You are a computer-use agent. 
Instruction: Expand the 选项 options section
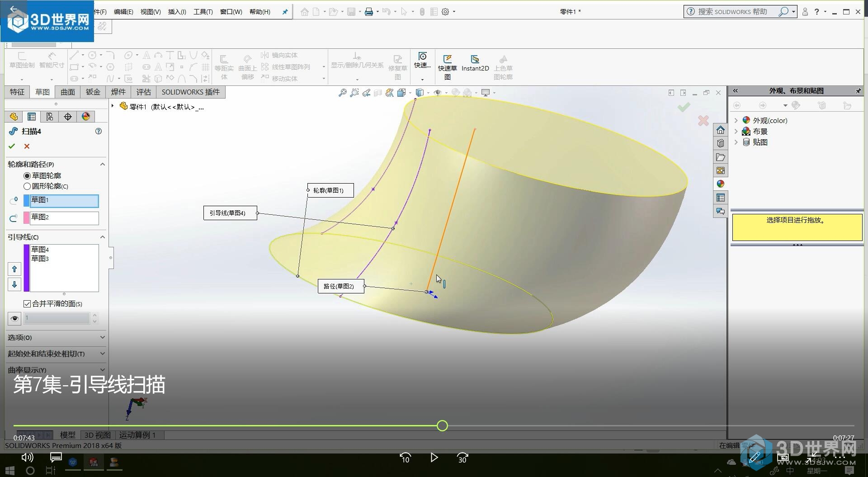(103, 337)
